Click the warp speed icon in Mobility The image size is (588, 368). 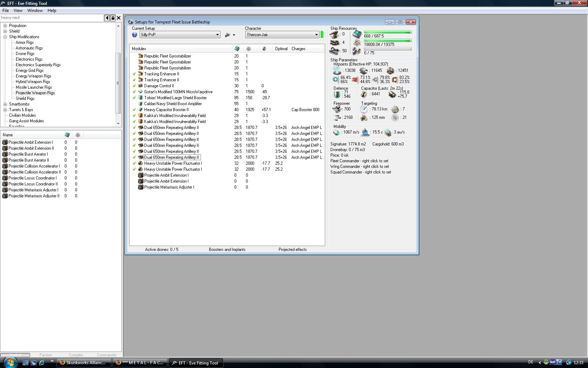(388, 132)
